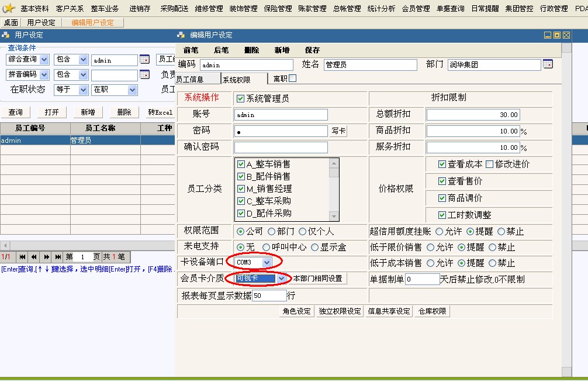Click the 确认密码 input field
The image size is (588, 381).
click(281, 147)
